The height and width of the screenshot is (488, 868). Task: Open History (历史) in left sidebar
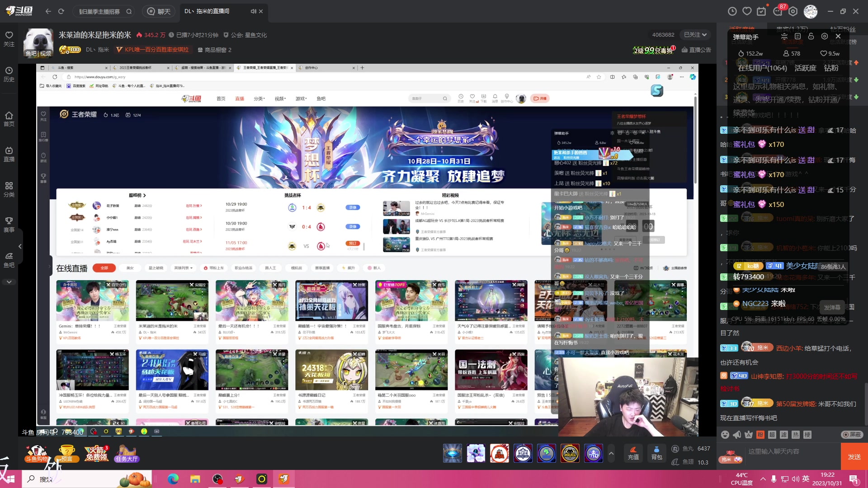click(x=9, y=75)
